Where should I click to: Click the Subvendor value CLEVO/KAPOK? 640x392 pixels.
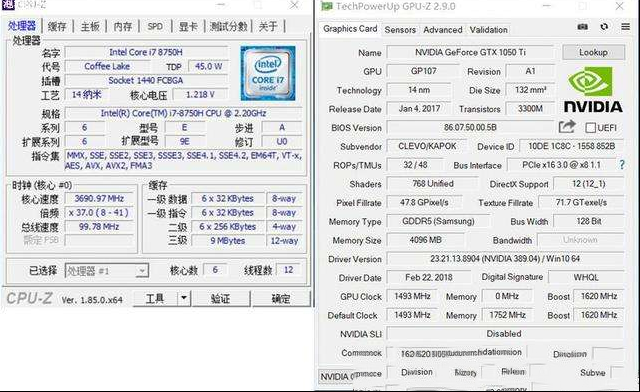427,146
